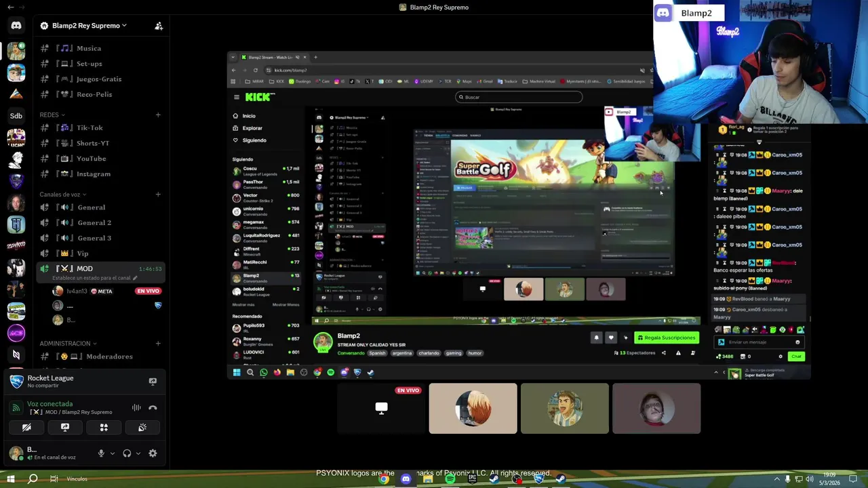
Task: Join the General 2 voice channel
Action: tap(100, 223)
